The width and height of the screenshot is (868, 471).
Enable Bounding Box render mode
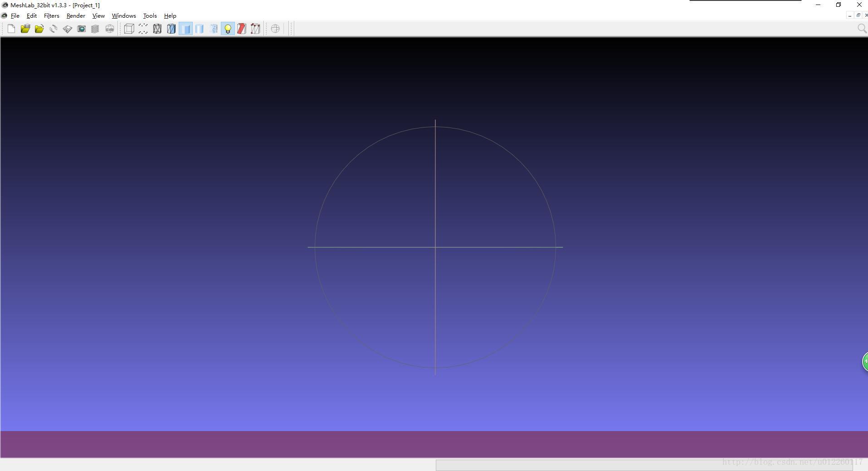tap(129, 29)
